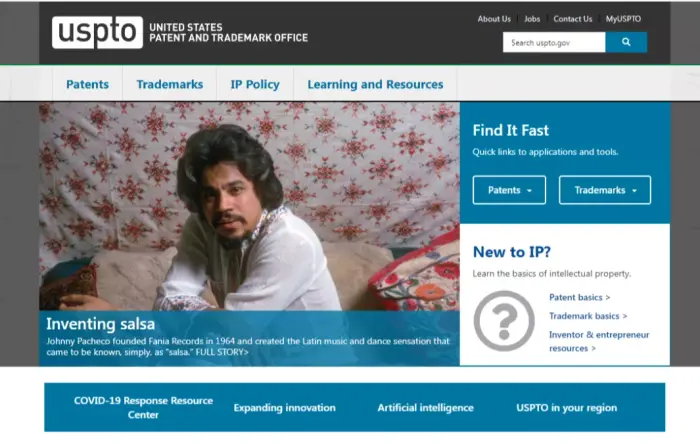The width and height of the screenshot is (700, 444).
Task: Click the search magnifier button
Action: pos(626,42)
